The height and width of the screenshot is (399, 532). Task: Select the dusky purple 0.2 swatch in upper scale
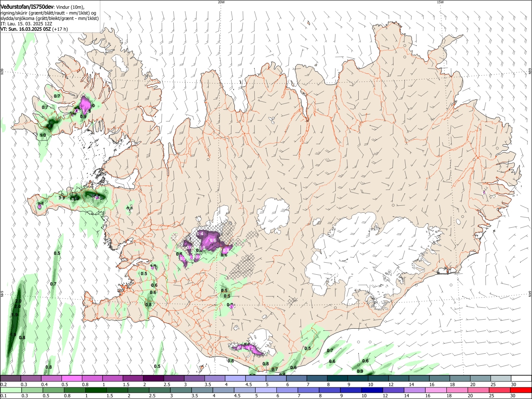click(x=11, y=378)
